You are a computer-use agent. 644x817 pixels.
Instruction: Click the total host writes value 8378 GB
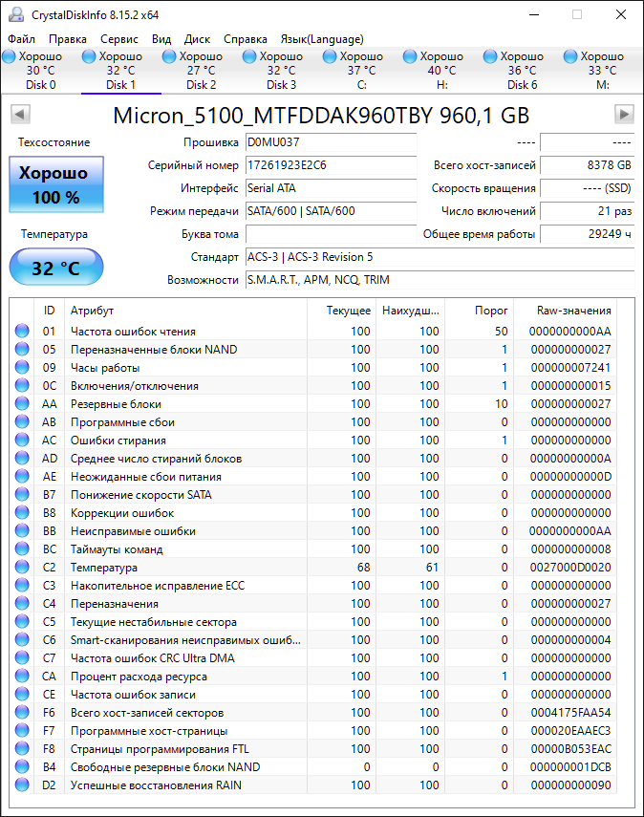point(588,165)
